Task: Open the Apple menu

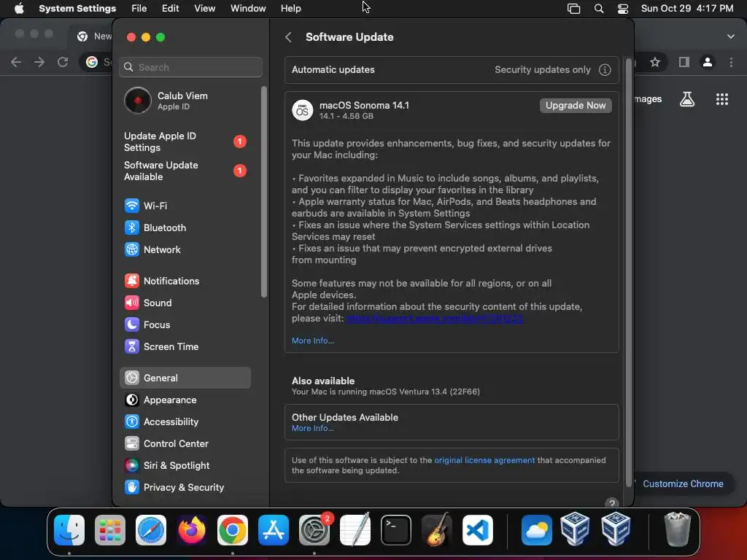Action: 19,9
